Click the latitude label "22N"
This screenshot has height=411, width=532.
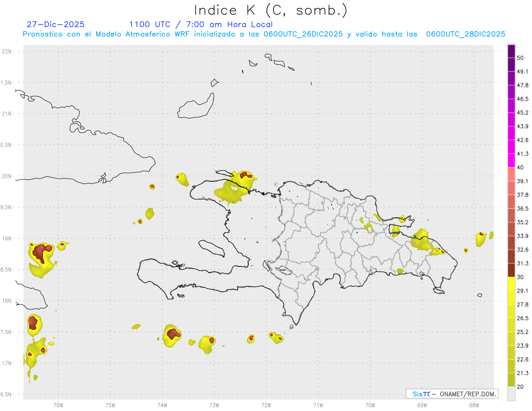click(x=8, y=51)
